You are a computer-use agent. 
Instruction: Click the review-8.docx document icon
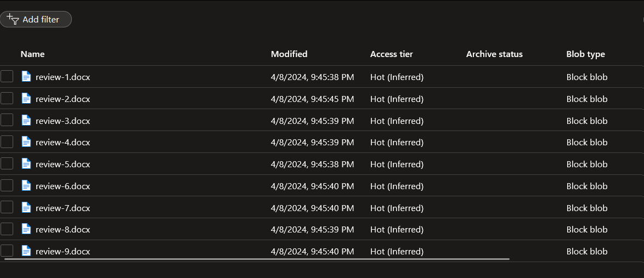click(26, 229)
